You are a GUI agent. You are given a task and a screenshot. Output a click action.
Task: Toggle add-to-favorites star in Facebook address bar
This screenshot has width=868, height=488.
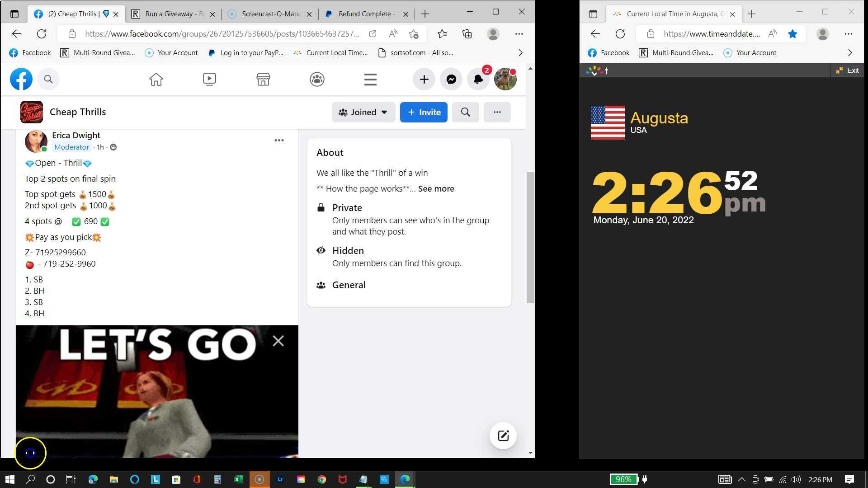(413, 34)
